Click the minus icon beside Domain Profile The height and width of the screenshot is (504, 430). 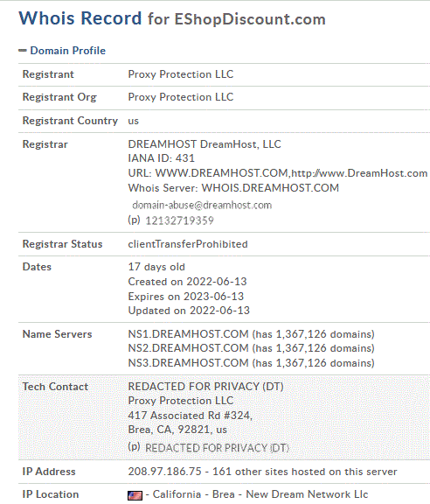(23, 51)
